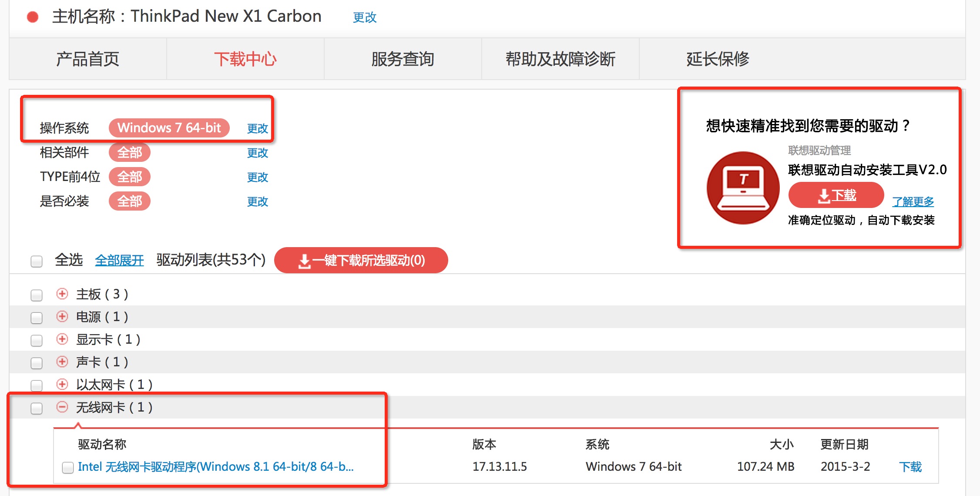Click the 更新日期 column header
This screenshot has width=980, height=496.
(x=845, y=444)
